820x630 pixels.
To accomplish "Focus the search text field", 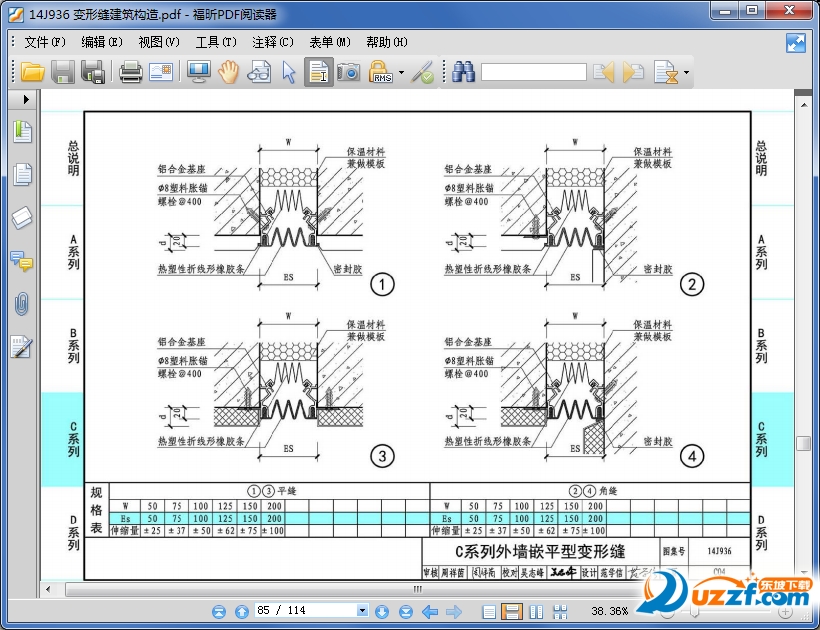I will pyautogui.click(x=533, y=72).
